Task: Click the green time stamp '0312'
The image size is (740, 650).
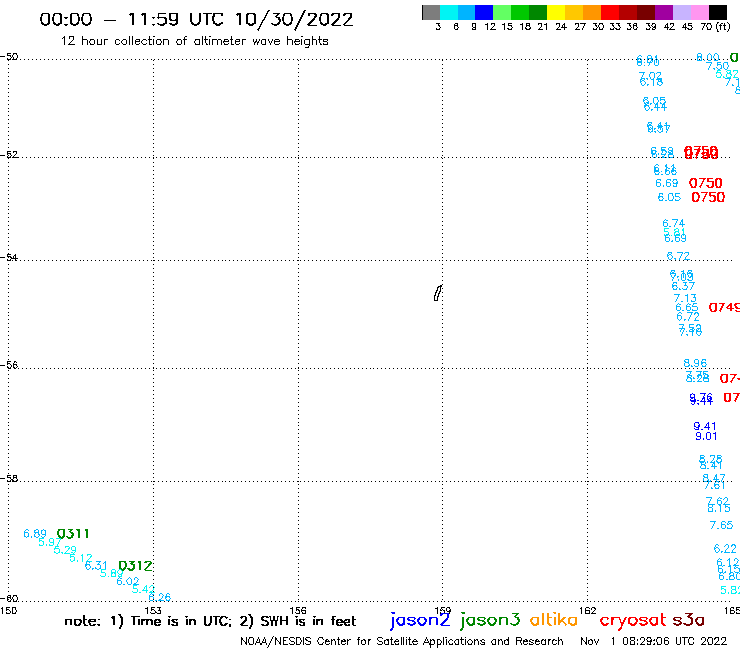Action: tap(135, 566)
